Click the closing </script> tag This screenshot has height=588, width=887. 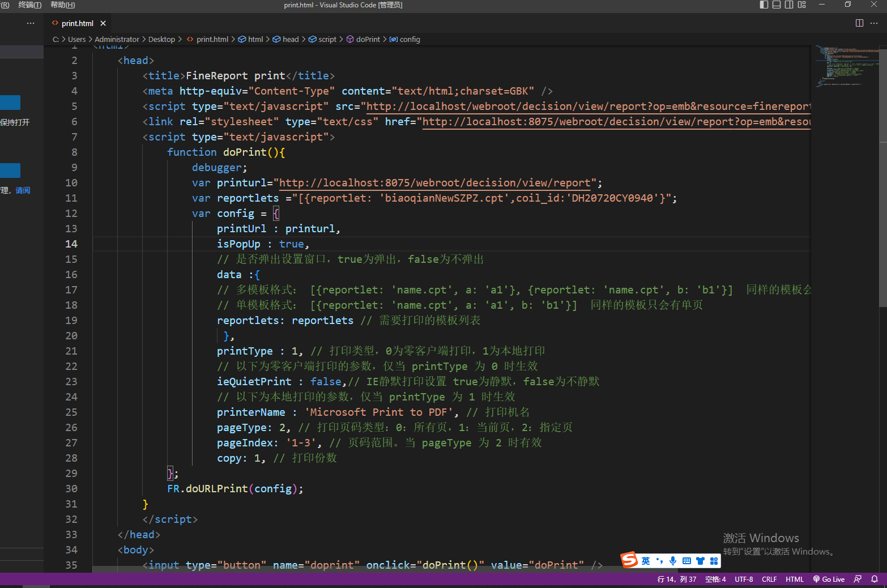pos(170,519)
